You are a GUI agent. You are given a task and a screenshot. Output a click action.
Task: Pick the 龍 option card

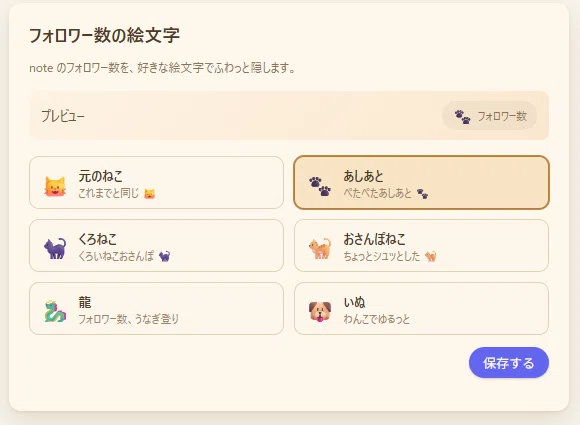(156, 308)
